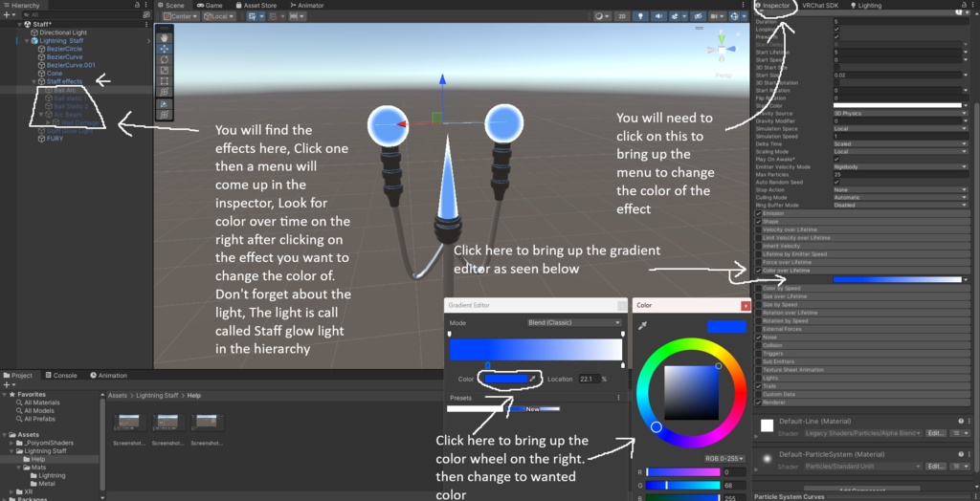
Task: Toggle the Looping checkbox
Action: point(836,30)
